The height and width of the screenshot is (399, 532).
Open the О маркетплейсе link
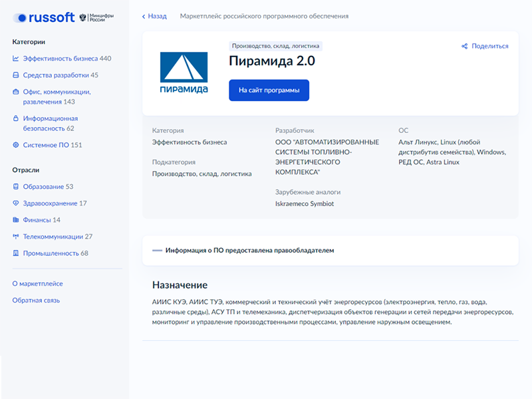coord(38,284)
